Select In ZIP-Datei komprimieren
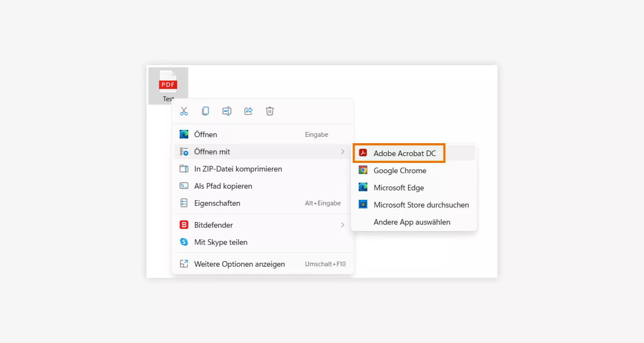The image size is (644, 343). tap(263, 169)
